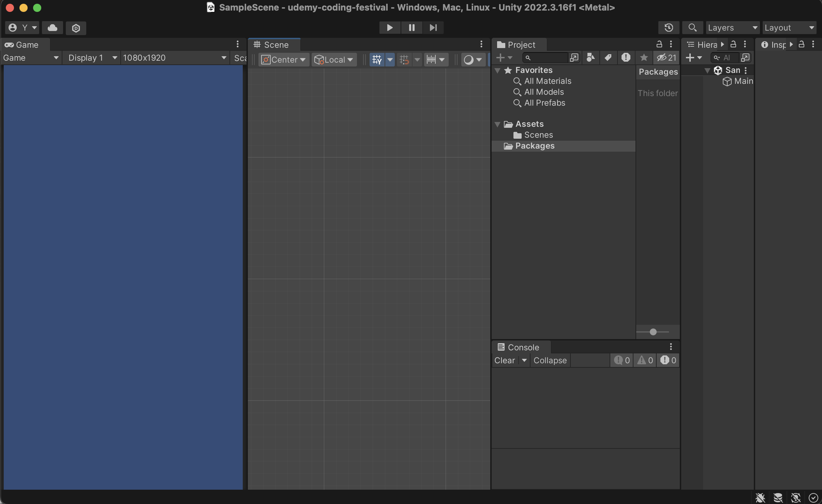Viewport: 822px width, 504px height.
Task: Collapse the Assets folder tree
Action: click(x=497, y=124)
